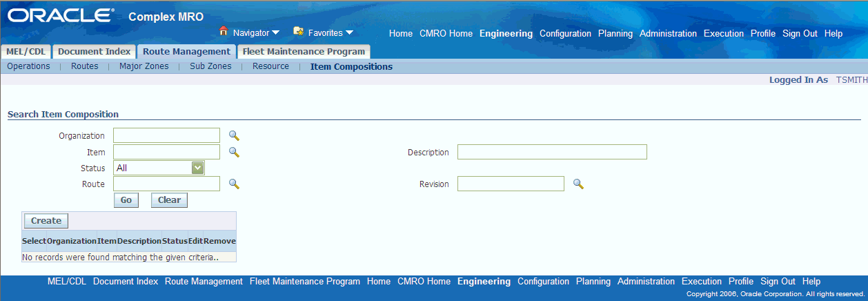Click the Select column header
Viewport: 868px width, 301px height.
(34, 241)
